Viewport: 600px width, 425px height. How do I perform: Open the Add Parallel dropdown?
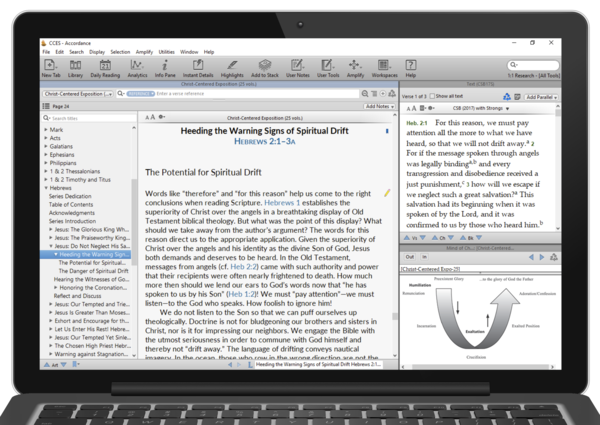(541, 97)
